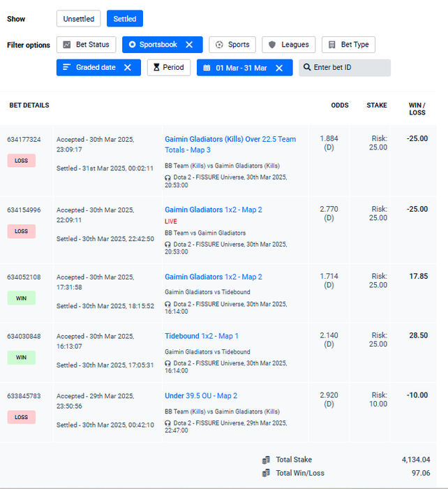Viewport: 448px width, 489px height.
Task: Click the search magnifier icon in bet ID field
Action: (x=307, y=68)
